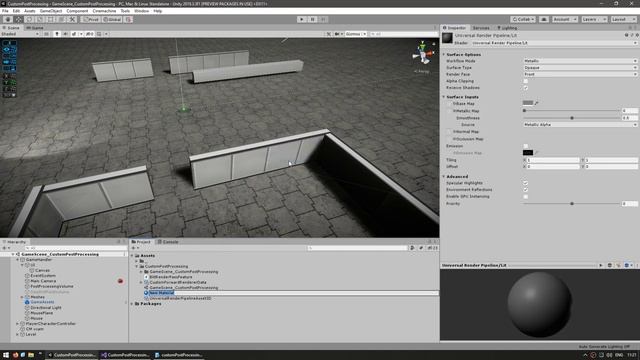
Task: Select the Hand tool in toolbar
Action: click(8, 19)
